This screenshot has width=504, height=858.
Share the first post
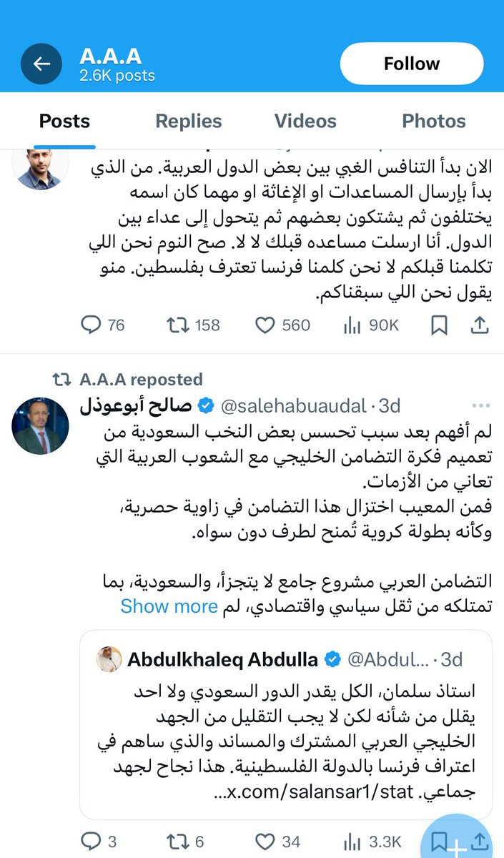click(x=480, y=325)
